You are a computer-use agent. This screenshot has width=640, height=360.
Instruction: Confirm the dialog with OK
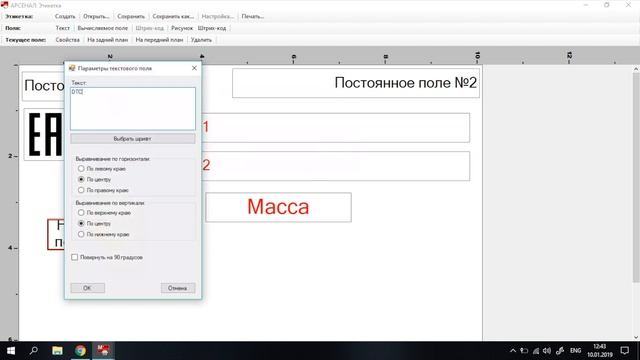pos(87,288)
